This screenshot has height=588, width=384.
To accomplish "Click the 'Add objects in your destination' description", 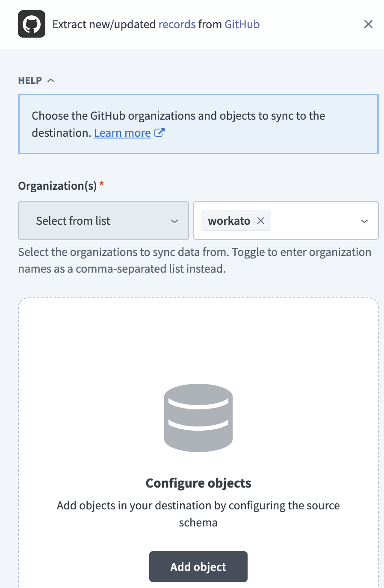I will point(198,514).
